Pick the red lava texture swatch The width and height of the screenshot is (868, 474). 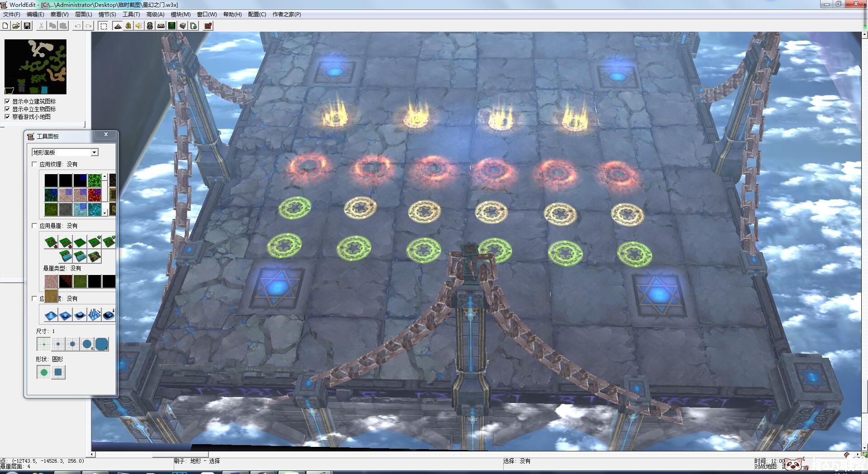pyautogui.click(x=94, y=195)
